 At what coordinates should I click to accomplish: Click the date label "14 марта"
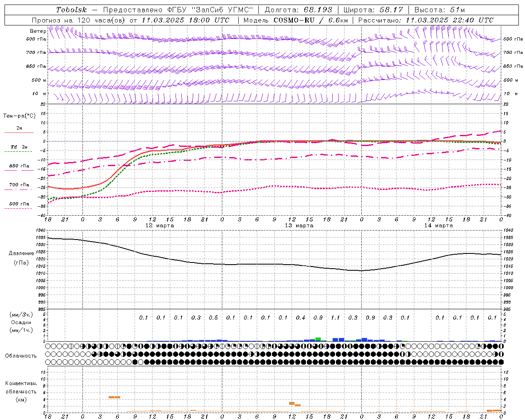point(438,226)
